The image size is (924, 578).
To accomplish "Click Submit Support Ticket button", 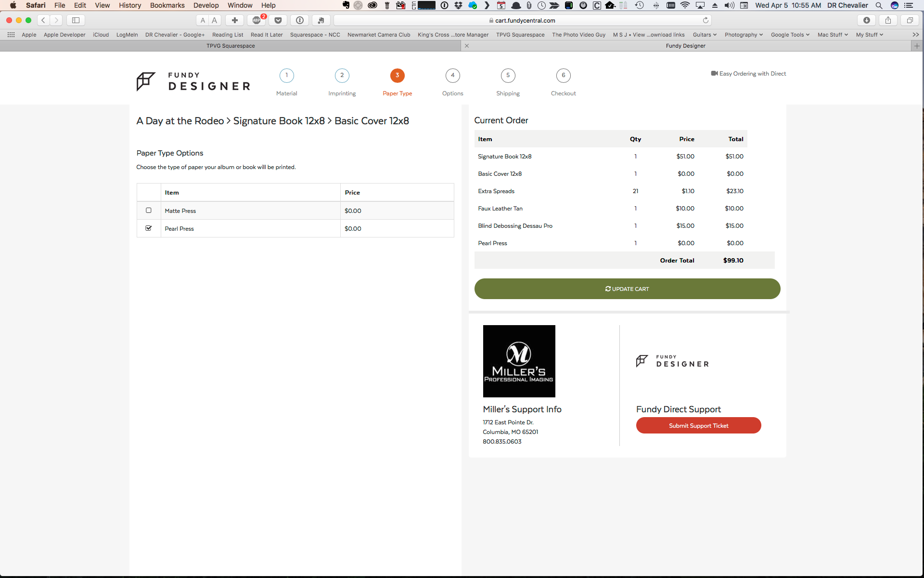I will click(698, 425).
